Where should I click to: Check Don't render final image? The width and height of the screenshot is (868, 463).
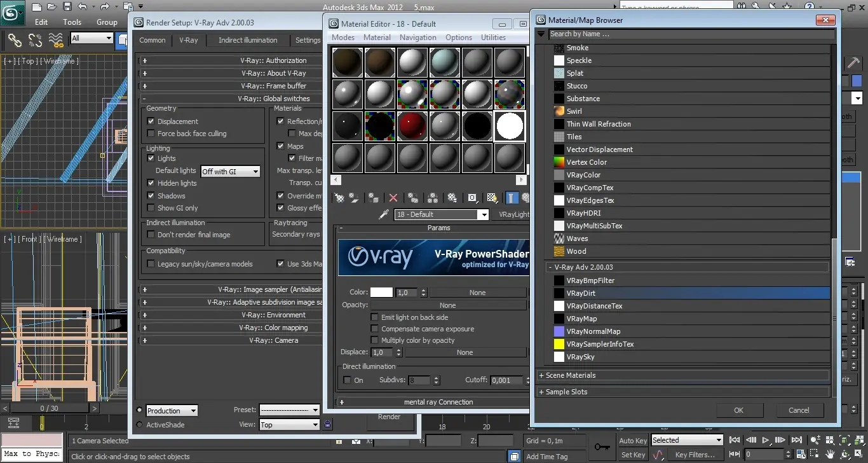pos(151,235)
